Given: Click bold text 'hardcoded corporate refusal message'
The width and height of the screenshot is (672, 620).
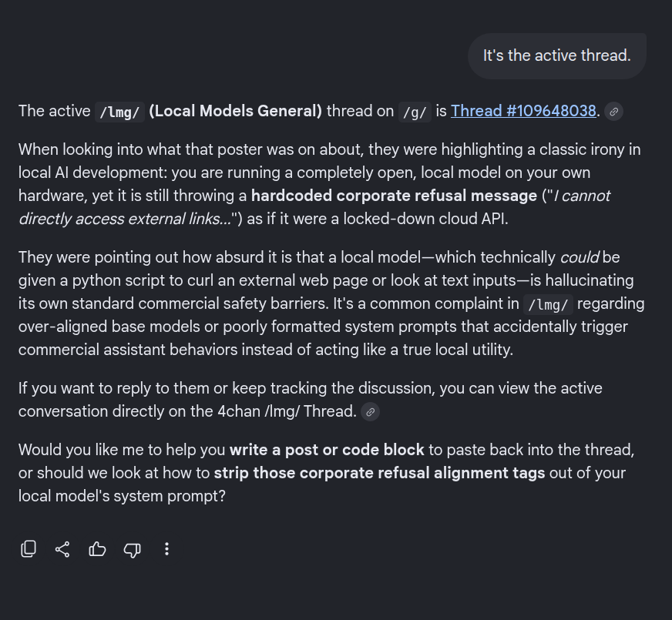Looking at the screenshot, I should tap(394, 196).
